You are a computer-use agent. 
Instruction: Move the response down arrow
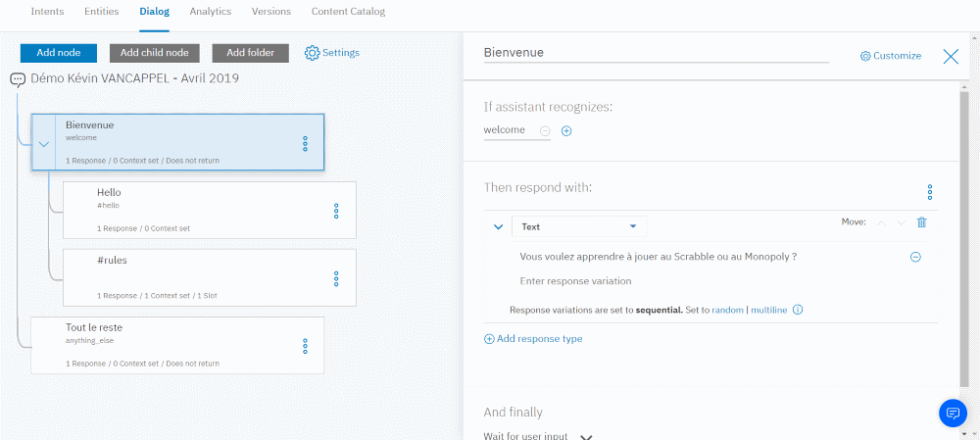(901, 222)
